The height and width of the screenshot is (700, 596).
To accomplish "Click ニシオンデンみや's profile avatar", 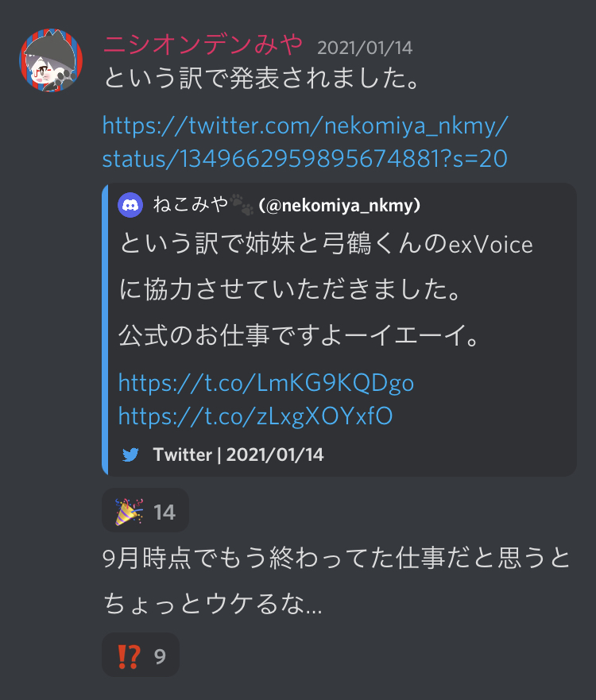I will point(51,60).
